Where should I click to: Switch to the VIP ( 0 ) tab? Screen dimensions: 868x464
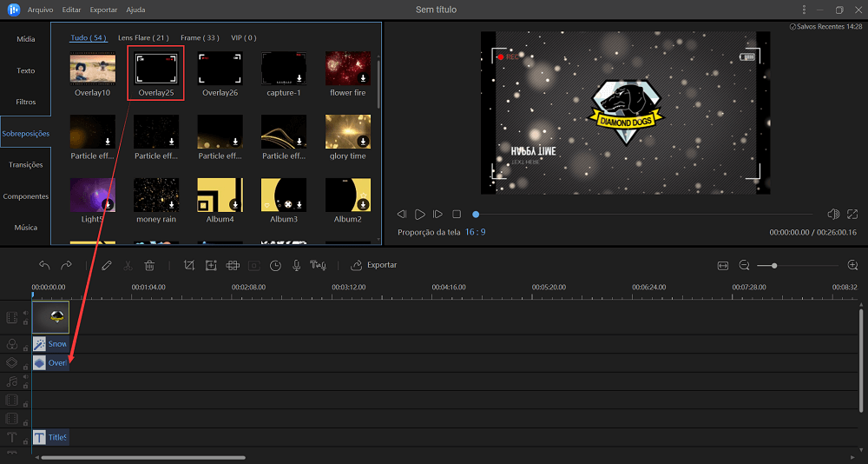244,37
